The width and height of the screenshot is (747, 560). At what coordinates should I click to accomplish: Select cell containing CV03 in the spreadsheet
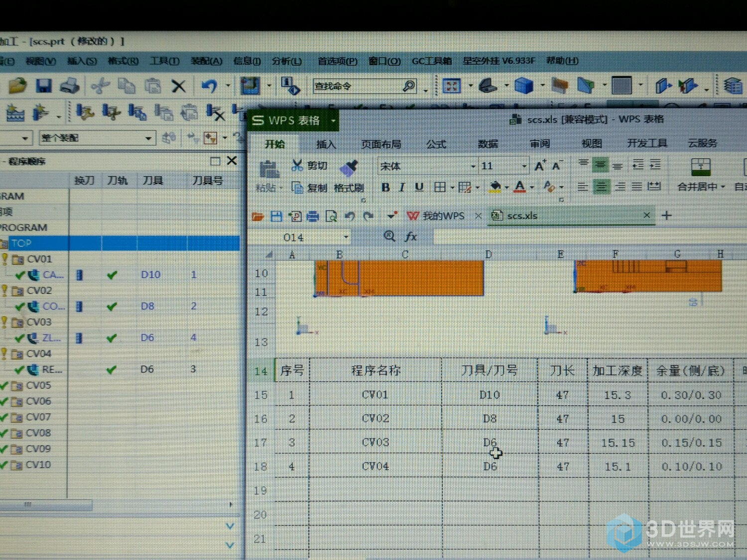pos(375,442)
